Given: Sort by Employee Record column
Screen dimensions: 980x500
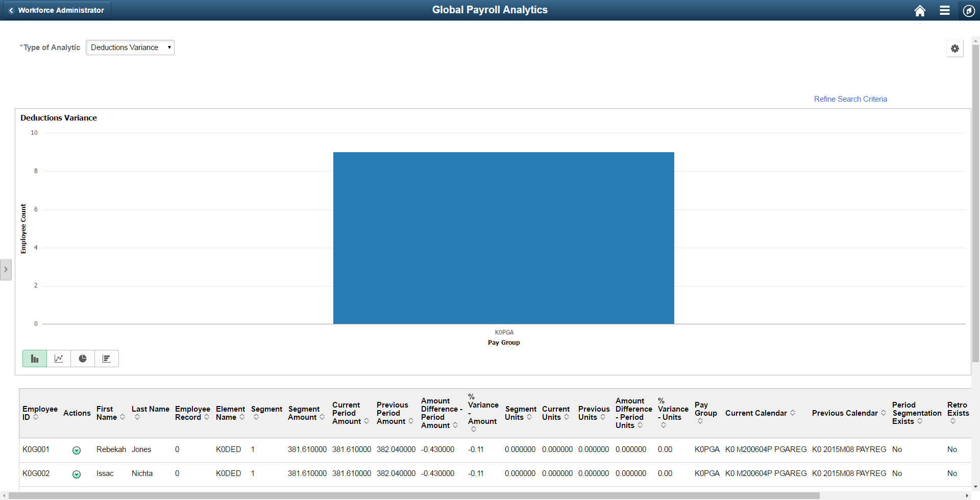Looking at the screenshot, I should click(192, 413).
